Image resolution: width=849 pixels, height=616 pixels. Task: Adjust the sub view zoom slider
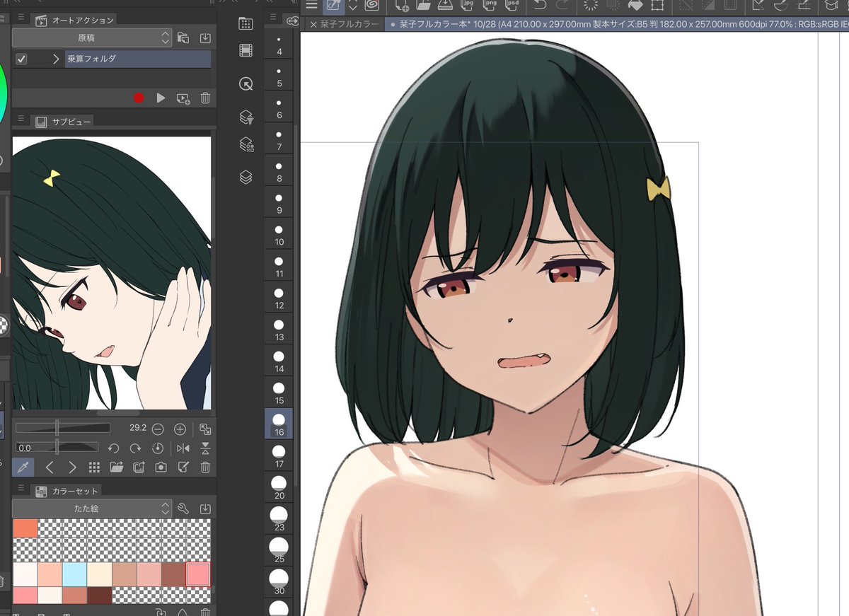click(x=63, y=428)
